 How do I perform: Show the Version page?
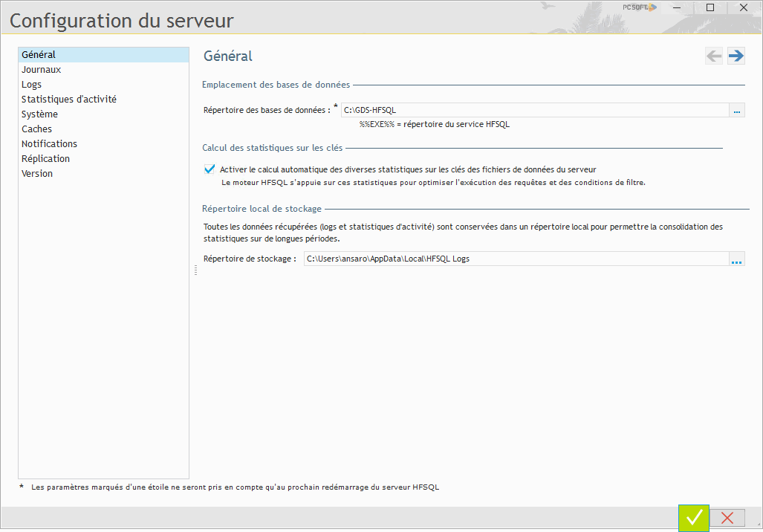tap(37, 174)
